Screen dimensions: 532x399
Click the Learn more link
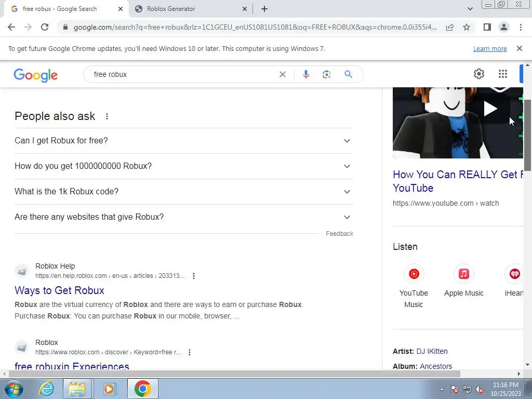pyautogui.click(x=490, y=49)
